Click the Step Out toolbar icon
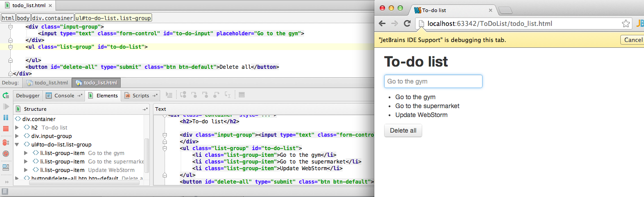 tap(216, 95)
